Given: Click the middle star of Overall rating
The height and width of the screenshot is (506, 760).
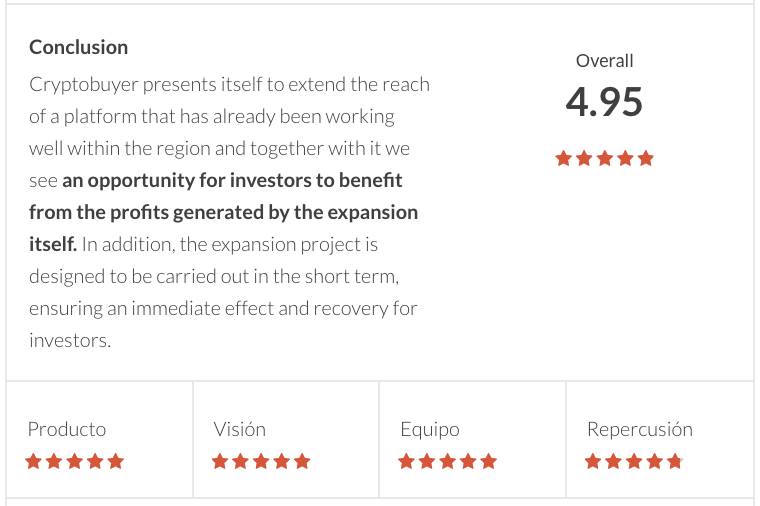Looking at the screenshot, I should tap(604, 158).
